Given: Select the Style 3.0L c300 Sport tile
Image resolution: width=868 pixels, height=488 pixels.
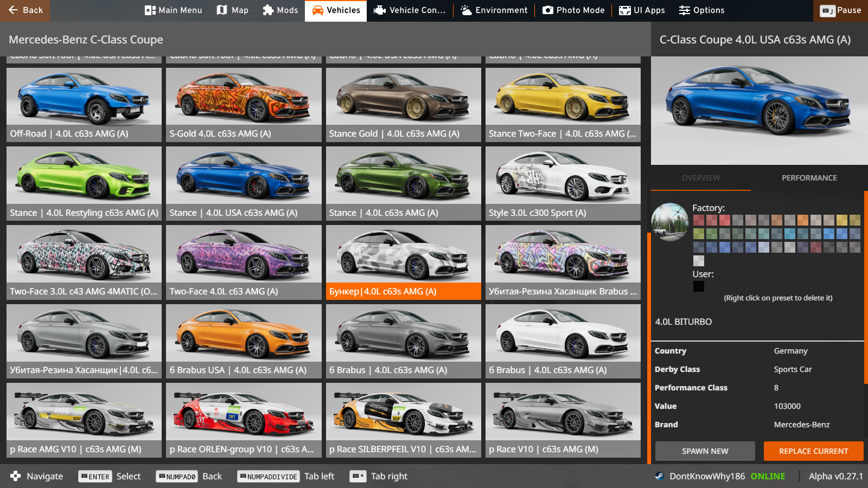Looking at the screenshot, I should (x=563, y=183).
